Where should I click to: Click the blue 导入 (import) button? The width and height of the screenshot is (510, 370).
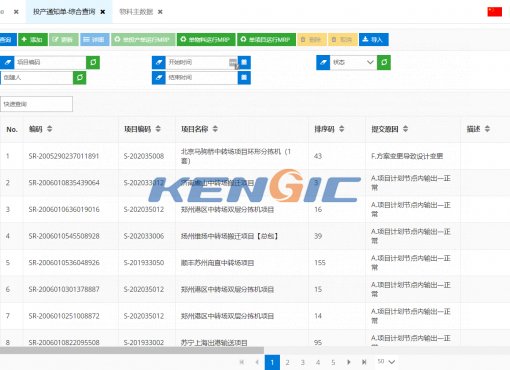(x=374, y=40)
